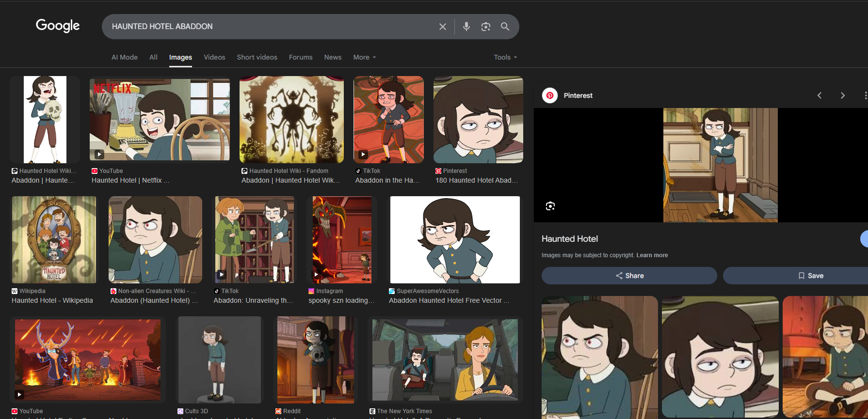Screen dimensions: 868x419
Task: Start a voice search with the microphone
Action: [x=466, y=27]
